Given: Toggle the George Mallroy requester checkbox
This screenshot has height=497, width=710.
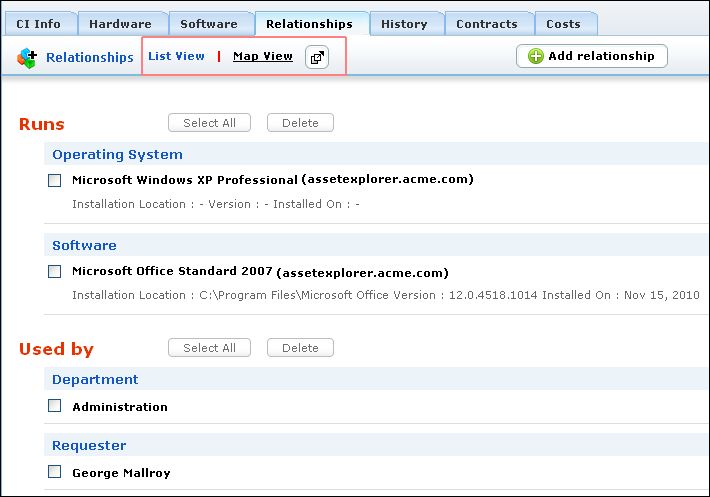Looking at the screenshot, I should pyautogui.click(x=55, y=472).
